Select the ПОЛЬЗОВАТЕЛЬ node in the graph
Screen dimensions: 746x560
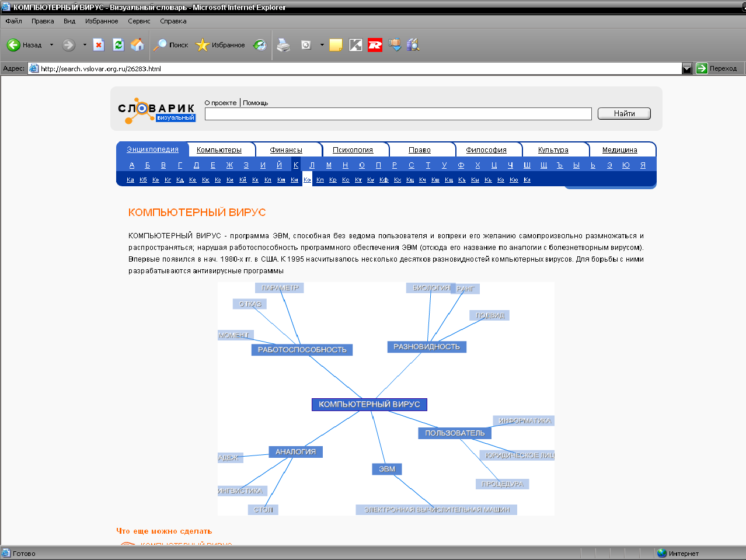click(x=455, y=433)
